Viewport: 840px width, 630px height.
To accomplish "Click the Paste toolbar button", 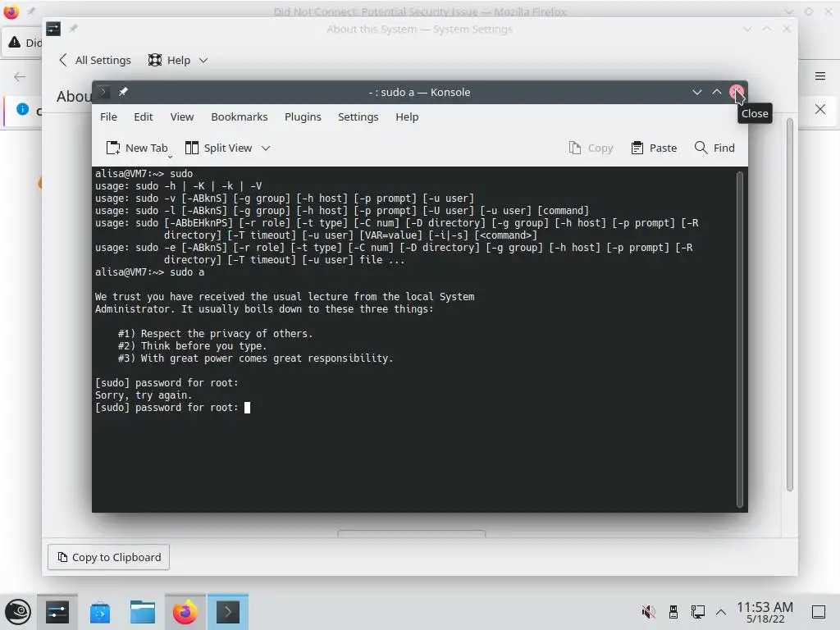I will [x=654, y=148].
